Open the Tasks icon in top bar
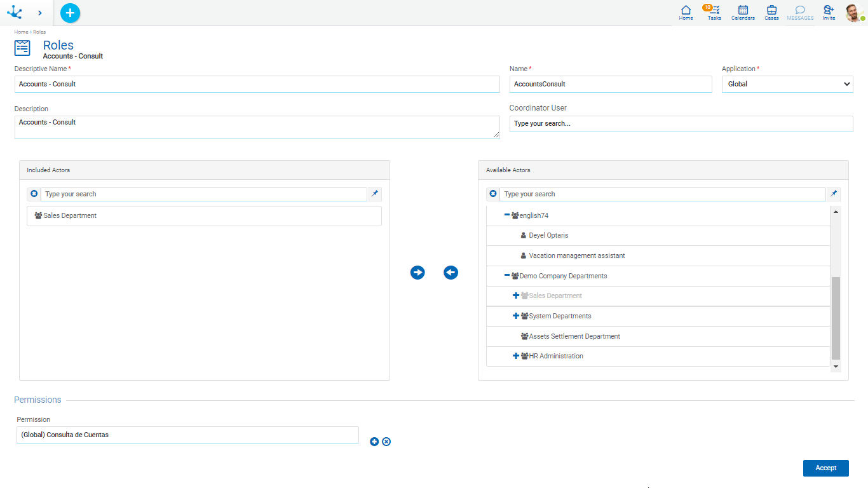Image resolution: width=868 pixels, height=488 pixels. pos(714,12)
